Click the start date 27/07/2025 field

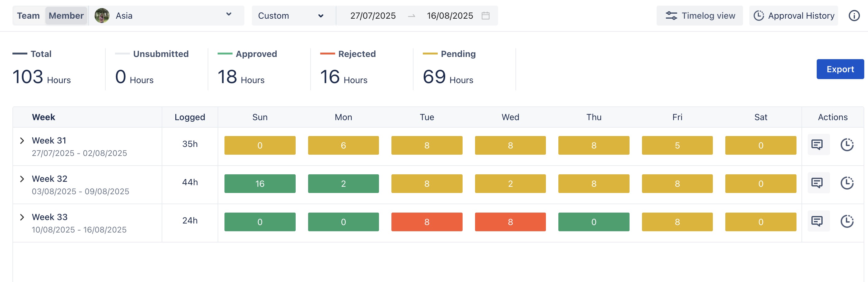tap(373, 16)
